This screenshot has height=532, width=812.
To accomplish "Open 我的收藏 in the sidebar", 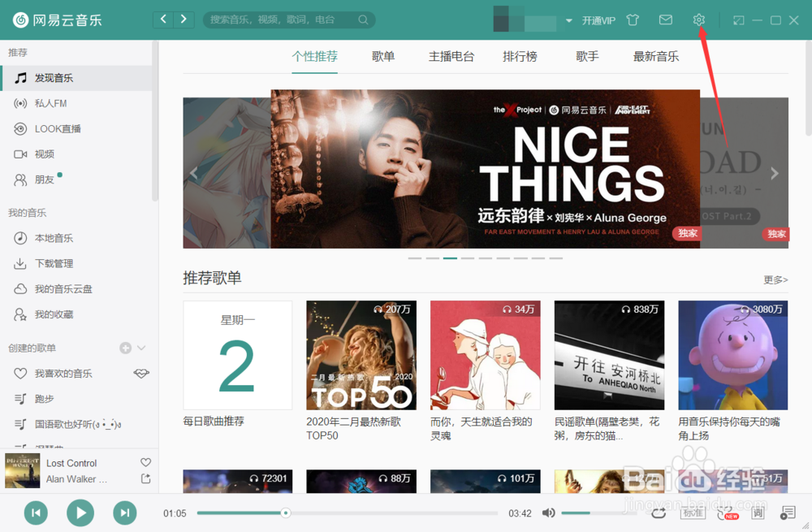I will tap(76, 314).
